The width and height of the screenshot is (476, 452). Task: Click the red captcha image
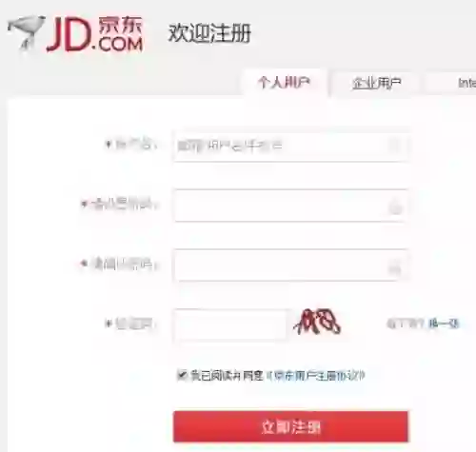317,322
